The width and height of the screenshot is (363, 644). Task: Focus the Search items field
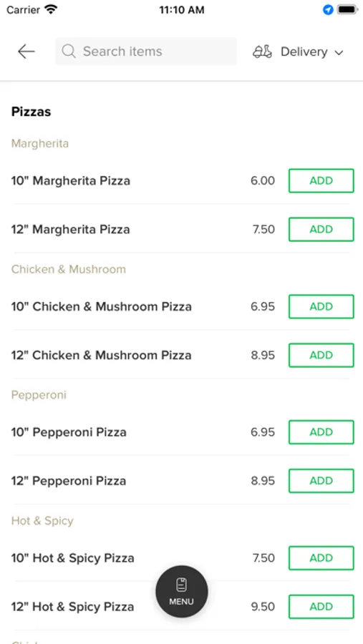[x=146, y=52]
